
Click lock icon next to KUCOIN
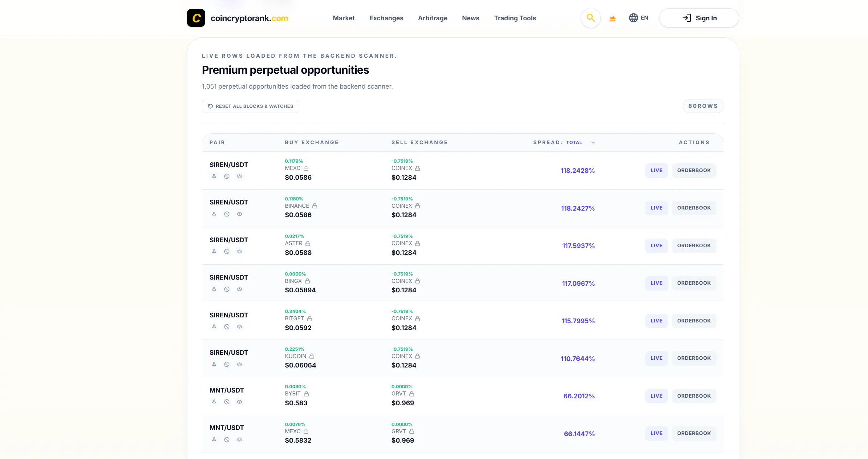(312, 356)
